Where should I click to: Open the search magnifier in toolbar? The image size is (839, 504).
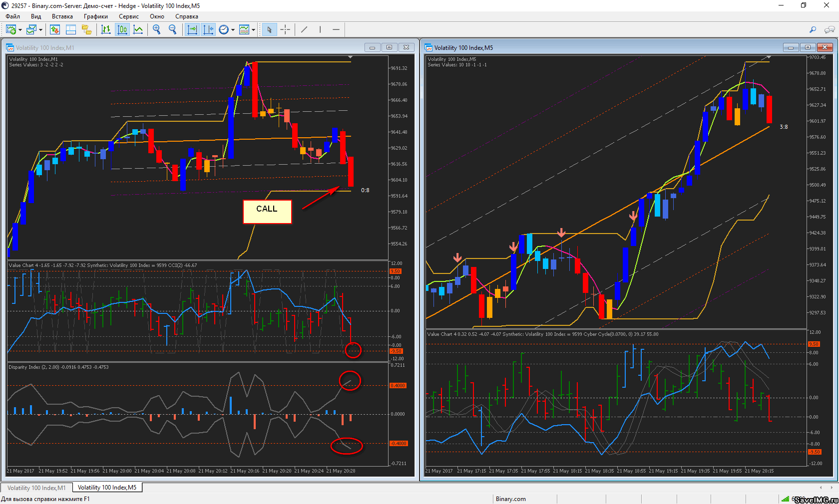[x=813, y=30]
